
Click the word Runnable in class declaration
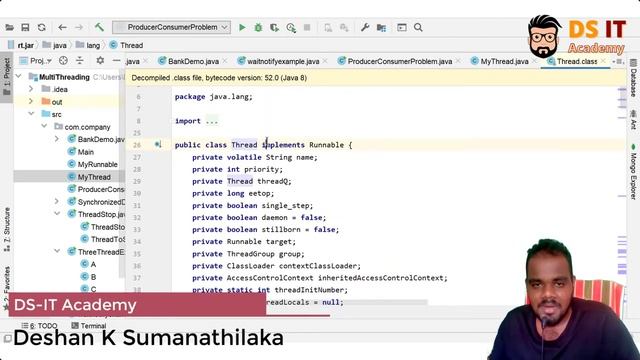[327, 145]
